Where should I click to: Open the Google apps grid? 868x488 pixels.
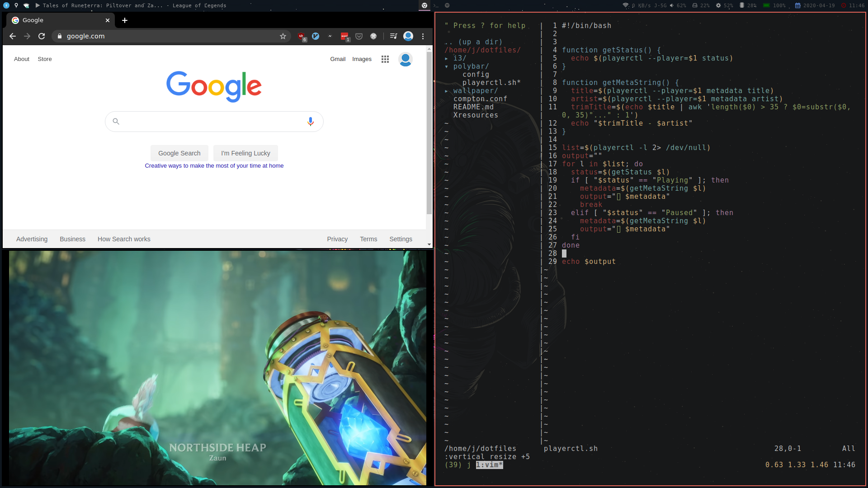pyautogui.click(x=385, y=59)
